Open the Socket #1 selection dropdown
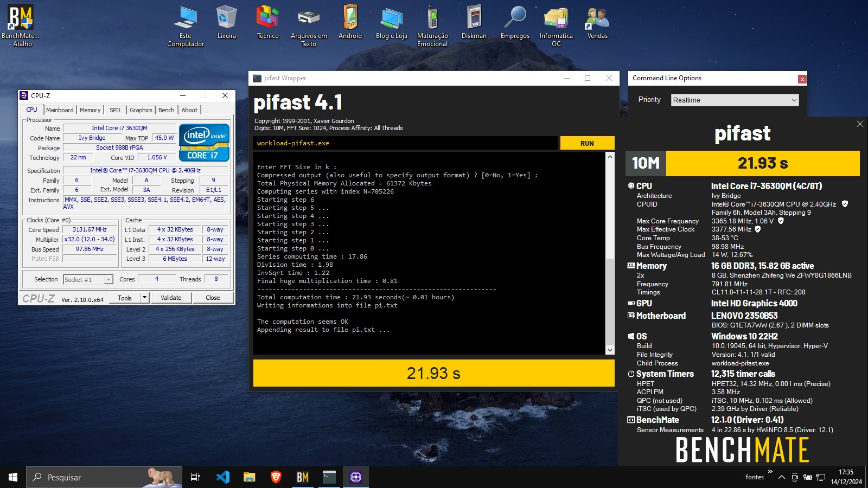The height and width of the screenshot is (488, 868). (87, 279)
